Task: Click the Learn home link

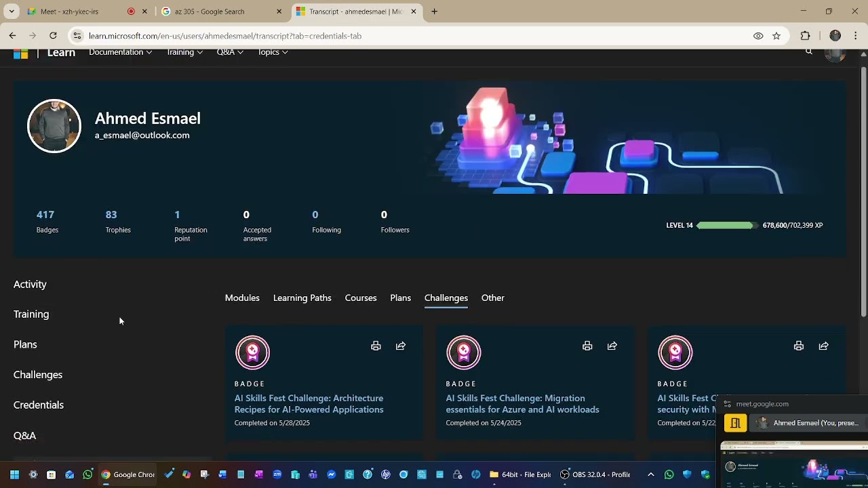Action: click(x=61, y=53)
